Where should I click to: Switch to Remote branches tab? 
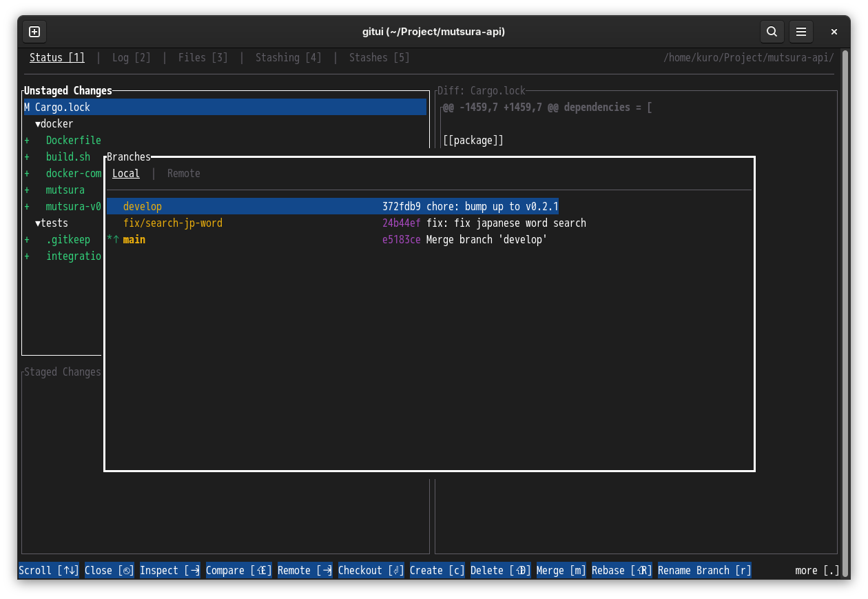click(184, 174)
